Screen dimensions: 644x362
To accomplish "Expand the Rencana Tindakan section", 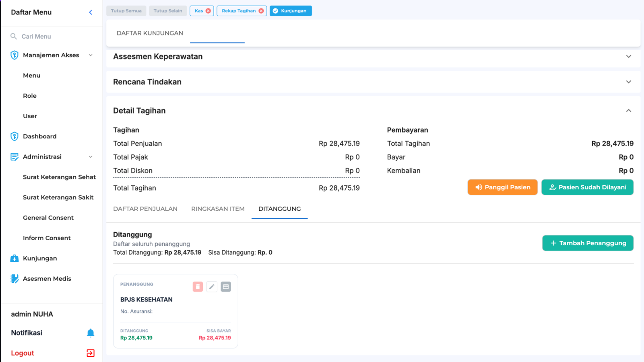I will [x=628, y=82].
